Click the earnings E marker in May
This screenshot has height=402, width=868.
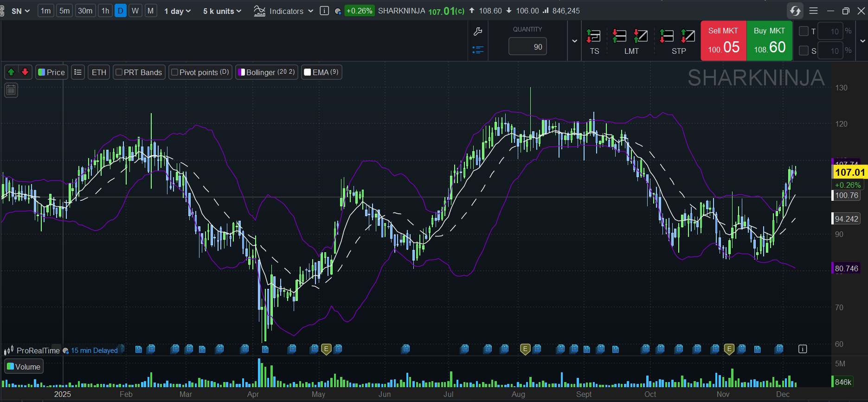click(326, 349)
